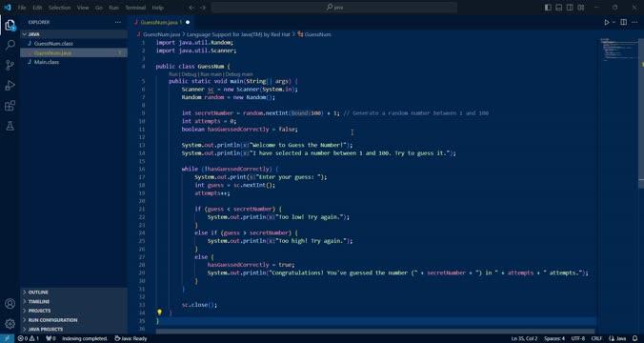
Task: Click the Run main CodeLens link
Action: pyautogui.click(x=211, y=74)
